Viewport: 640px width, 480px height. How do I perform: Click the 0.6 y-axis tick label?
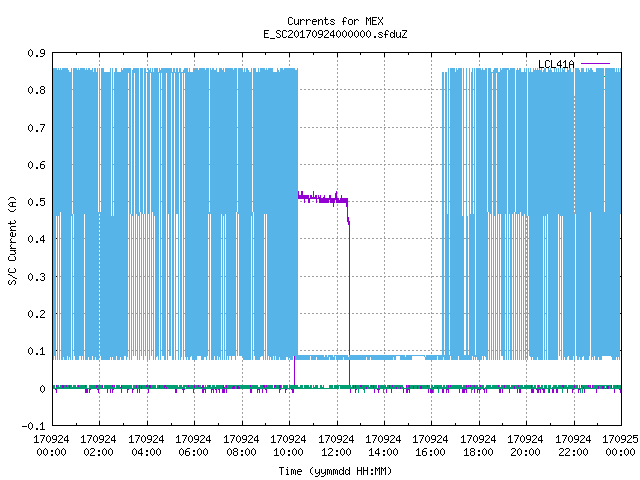coord(36,165)
